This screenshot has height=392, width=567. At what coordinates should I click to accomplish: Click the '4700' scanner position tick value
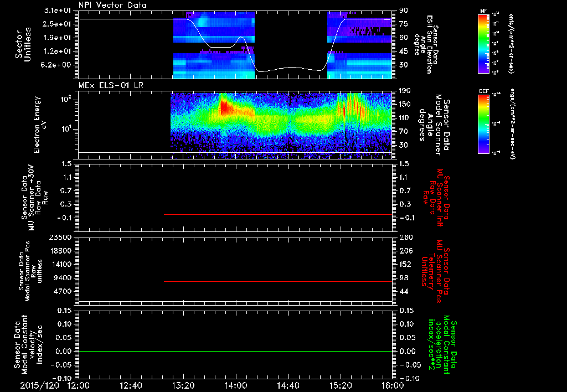63,291
